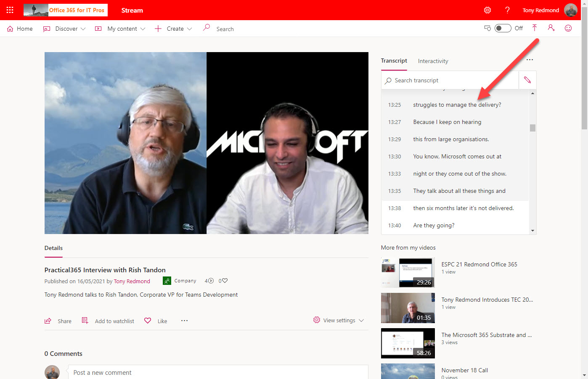
Task: Click the invite person icon
Action: [551, 28]
